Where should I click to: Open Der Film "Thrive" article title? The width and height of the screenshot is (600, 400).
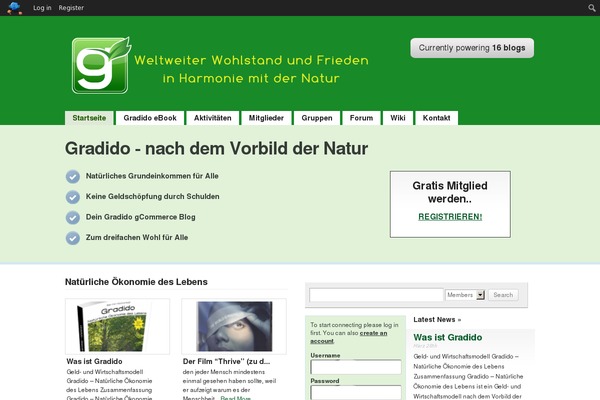[226, 361]
